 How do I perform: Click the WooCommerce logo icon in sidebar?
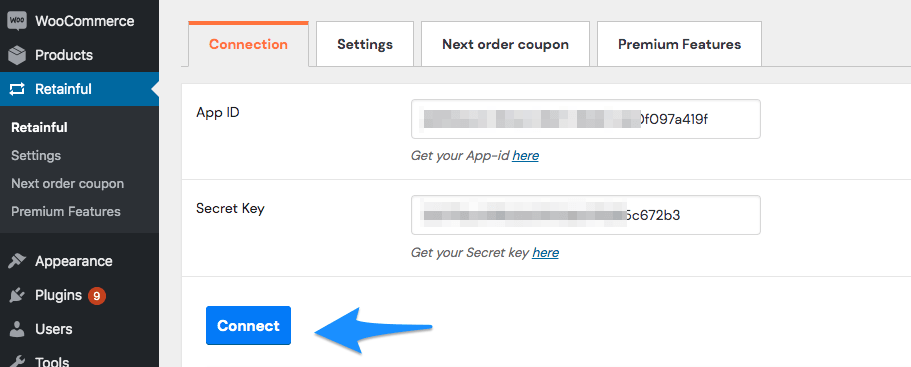pyautogui.click(x=17, y=21)
